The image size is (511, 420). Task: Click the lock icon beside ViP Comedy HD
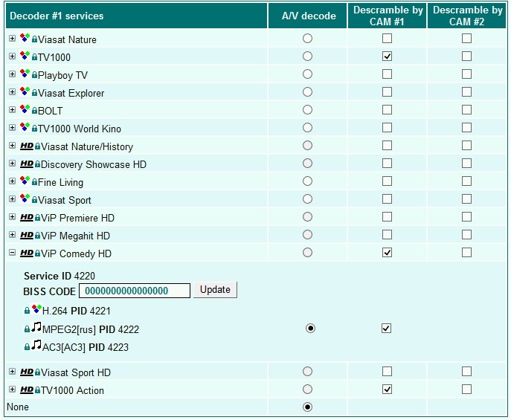tap(37, 253)
